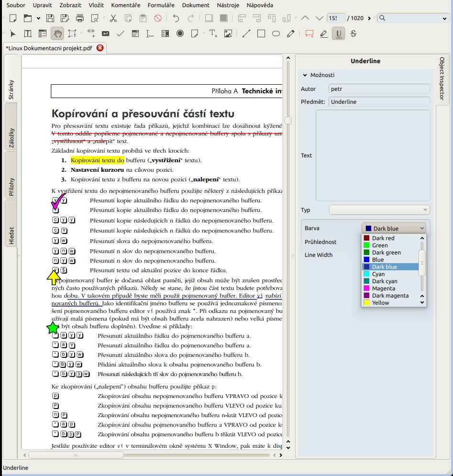Image resolution: width=453 pixels, height=476 pixels.
Task: Choose Yellow color option
Action: (x=391, y=303)
